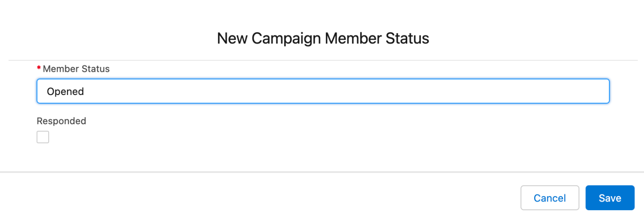
Task: Dismiss dialog using Cancel
Action: pyautogui.click(x=549, y=198)
